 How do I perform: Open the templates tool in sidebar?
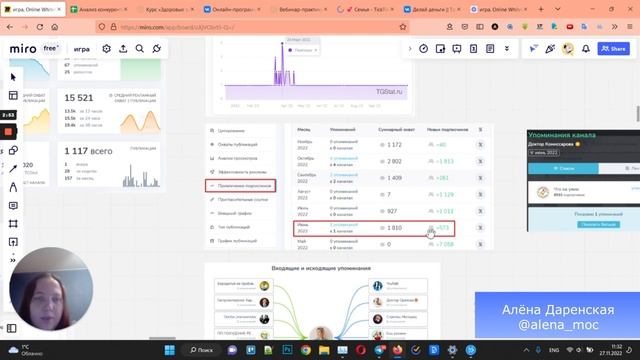pyautogui.click(x=13, y=96)
